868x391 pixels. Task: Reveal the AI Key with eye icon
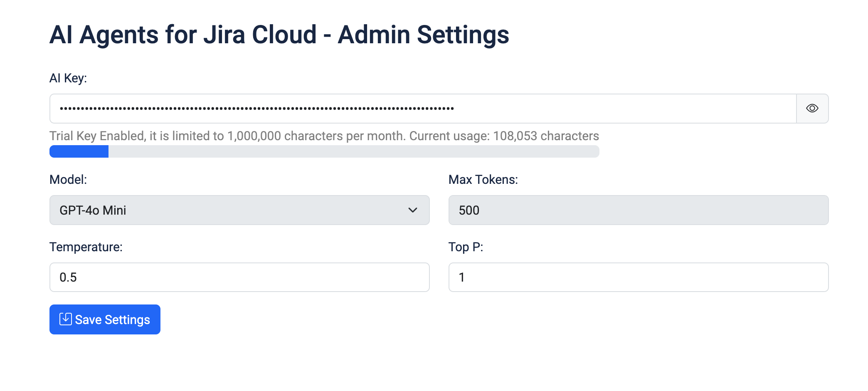(812, 109)
